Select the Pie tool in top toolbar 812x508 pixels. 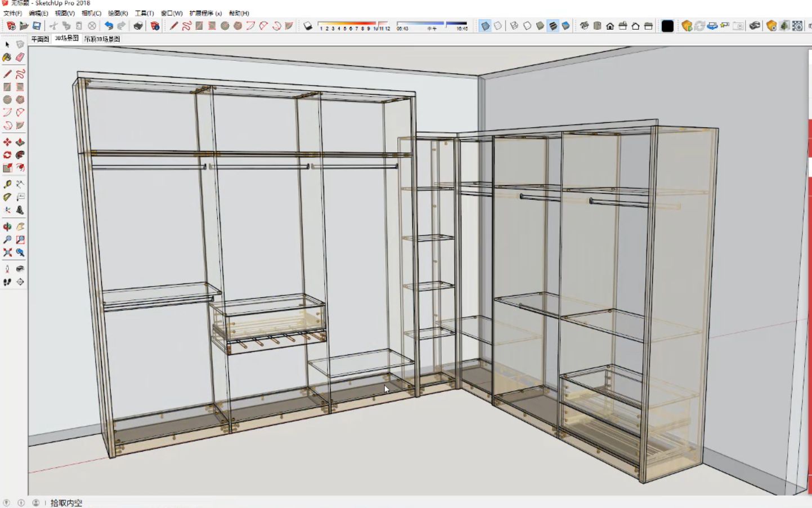pyautogui.click(x=289, y=26)
